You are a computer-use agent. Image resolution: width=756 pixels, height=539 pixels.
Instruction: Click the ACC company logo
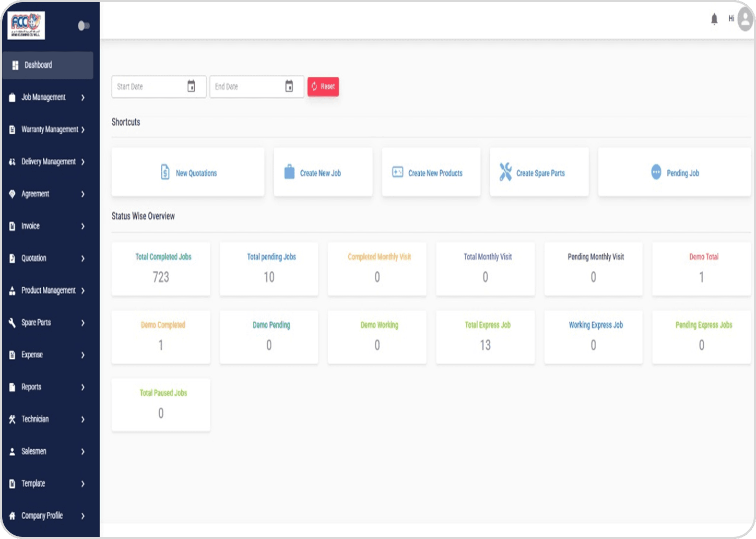click(26, 25)
